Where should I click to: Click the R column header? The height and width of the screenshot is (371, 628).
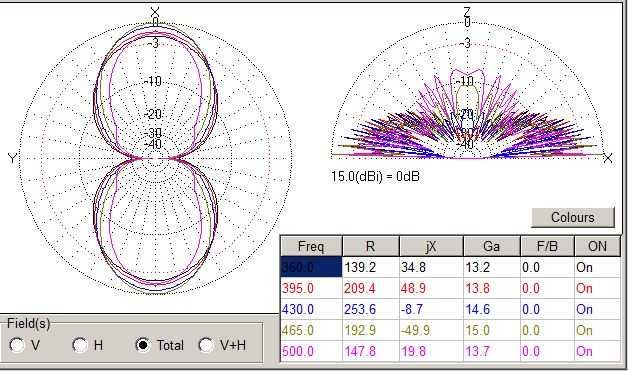[371, 246]
